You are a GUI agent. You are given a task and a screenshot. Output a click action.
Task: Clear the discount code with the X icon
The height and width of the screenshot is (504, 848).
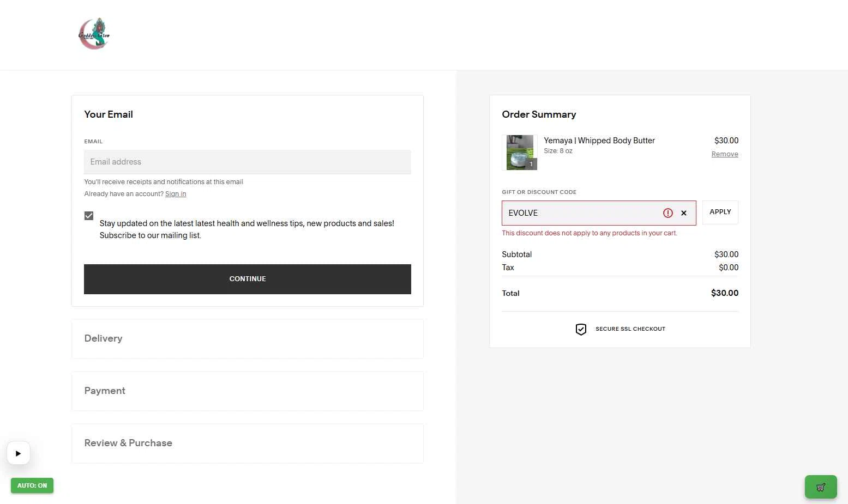click(x=684, y=213)
